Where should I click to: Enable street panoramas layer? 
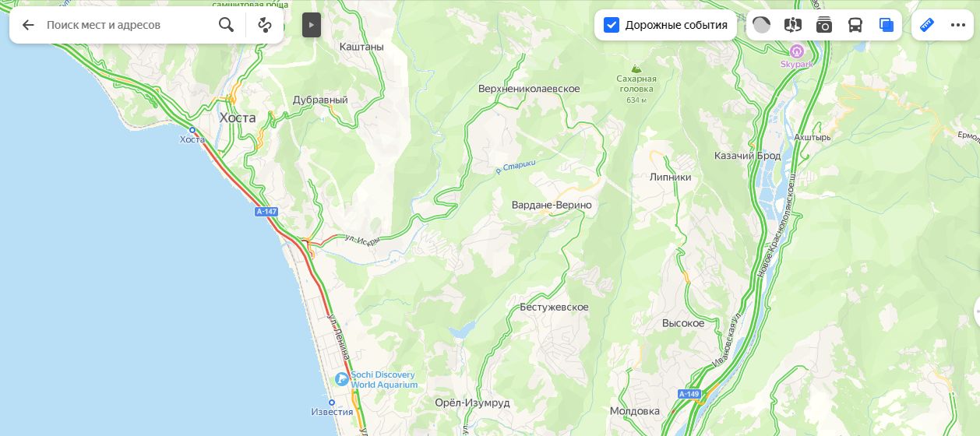pyautogui.click(x=793, y=25)
